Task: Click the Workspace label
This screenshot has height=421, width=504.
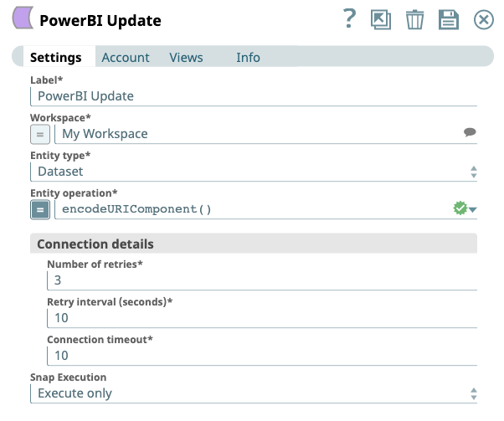Action: pos(60,118)
